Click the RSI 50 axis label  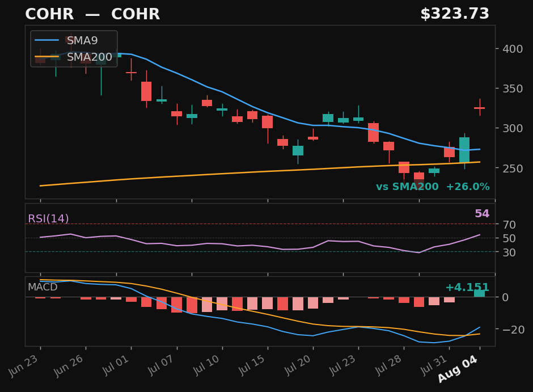point(509,238)
